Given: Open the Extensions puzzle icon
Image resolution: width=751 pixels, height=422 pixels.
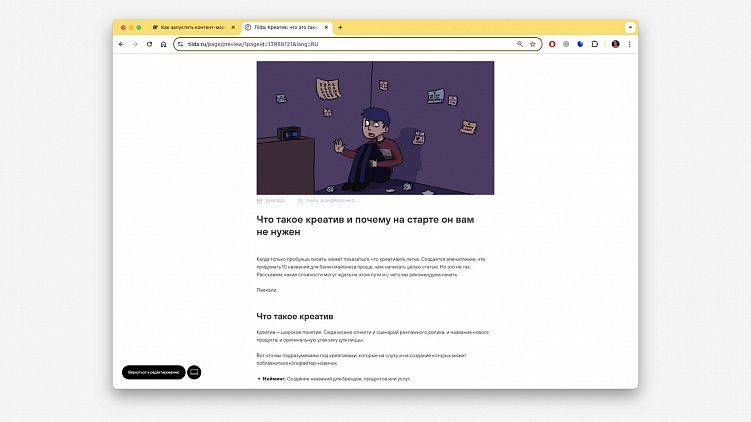Looking at the screenshot, I should (594, 44).
